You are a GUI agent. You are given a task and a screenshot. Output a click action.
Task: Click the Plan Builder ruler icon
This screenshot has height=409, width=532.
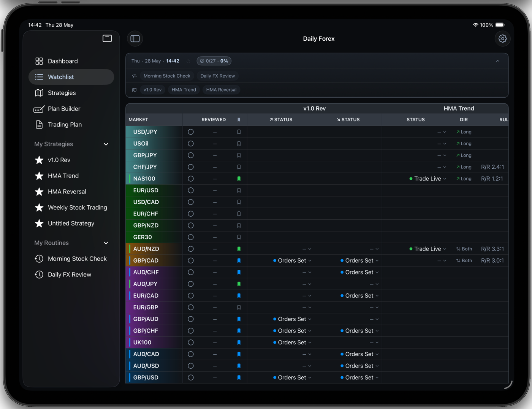pos(39,109)
